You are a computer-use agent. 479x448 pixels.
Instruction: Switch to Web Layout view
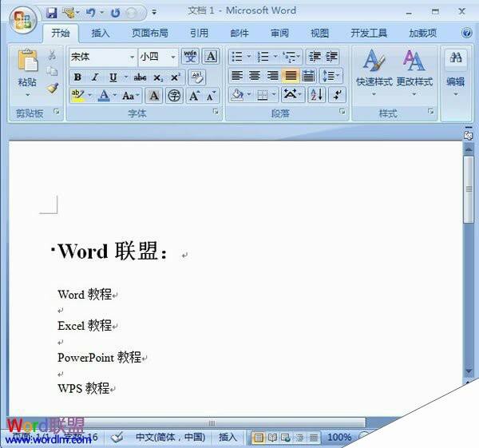click(x=286, y=438)
